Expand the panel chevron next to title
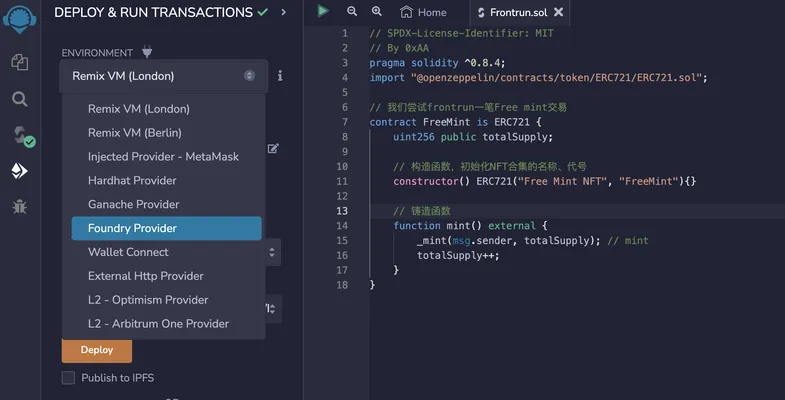This screenshot has width=785, height=400. coord(283,12)
